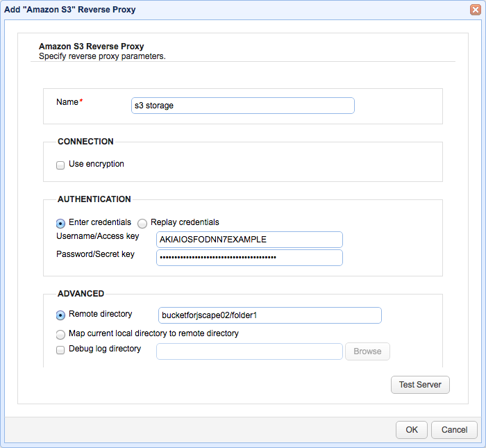The width and height of the screenshot is (486, 448).
Task: Click the 'Password/Secret key' label
Action: pyautogui.click(x=96, y=254)
